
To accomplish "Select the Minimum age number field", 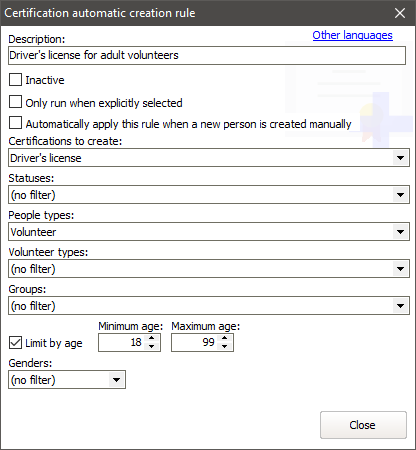I will (122, 342).
